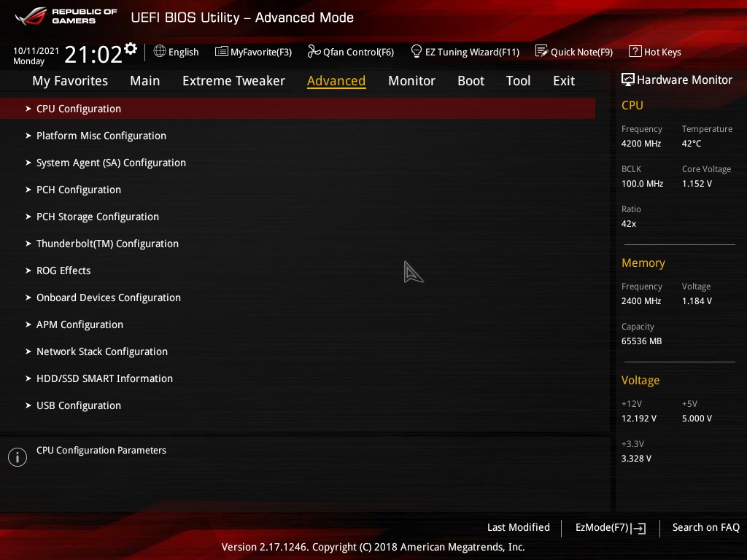Click the Voltage section heading
Screen dimensions: 747x560
click(x=640, y=380)
